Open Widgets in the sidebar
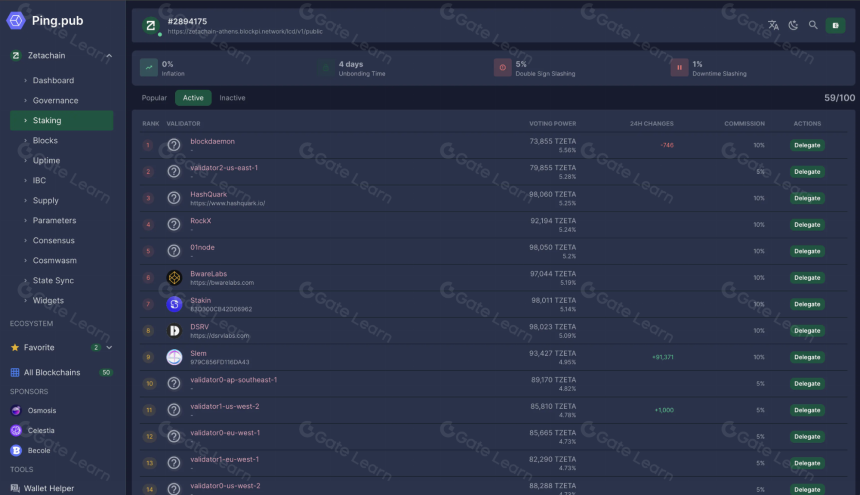This screenshot has height=495, width=860. pos(48,300)
